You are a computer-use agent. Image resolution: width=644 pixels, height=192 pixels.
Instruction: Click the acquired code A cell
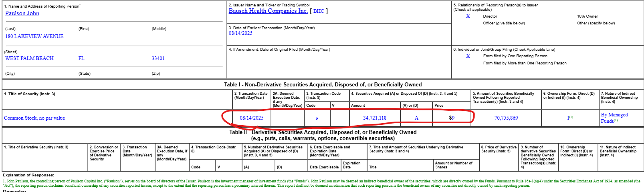(416, 118)
